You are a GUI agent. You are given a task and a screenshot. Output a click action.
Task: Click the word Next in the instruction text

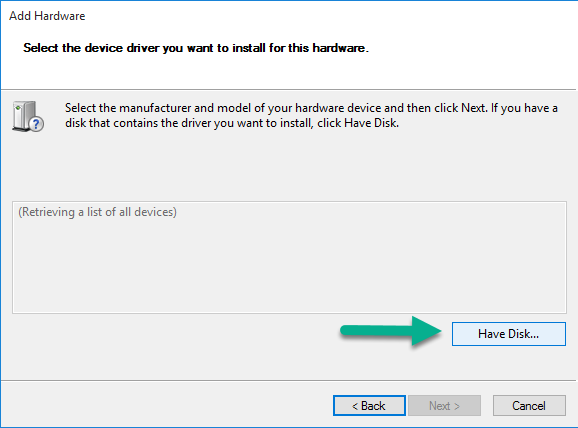(473, 108)
